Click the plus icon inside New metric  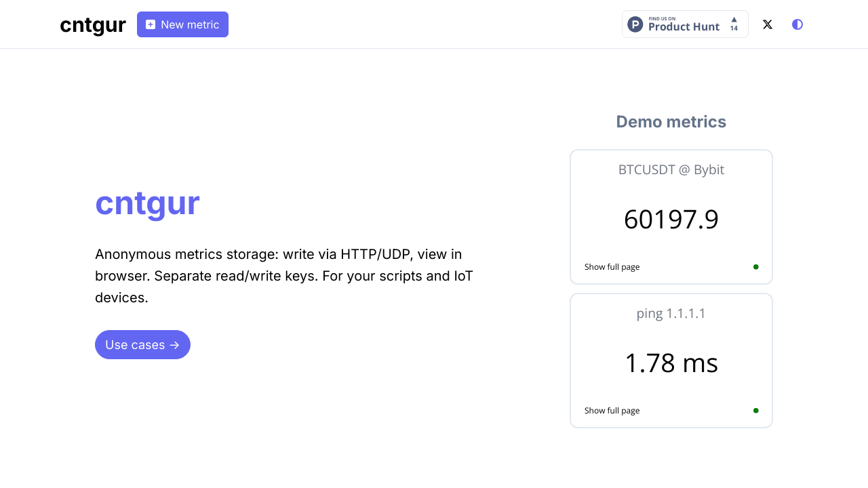tap(151, 24)
